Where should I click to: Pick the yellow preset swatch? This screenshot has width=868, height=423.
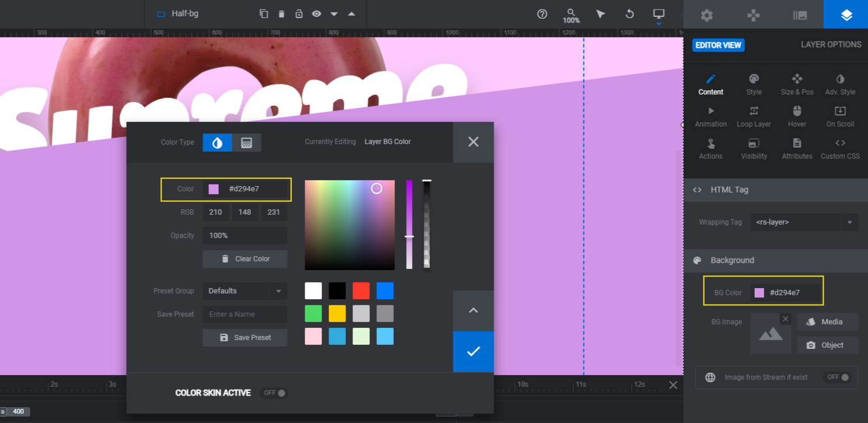(x=337, y=314)
